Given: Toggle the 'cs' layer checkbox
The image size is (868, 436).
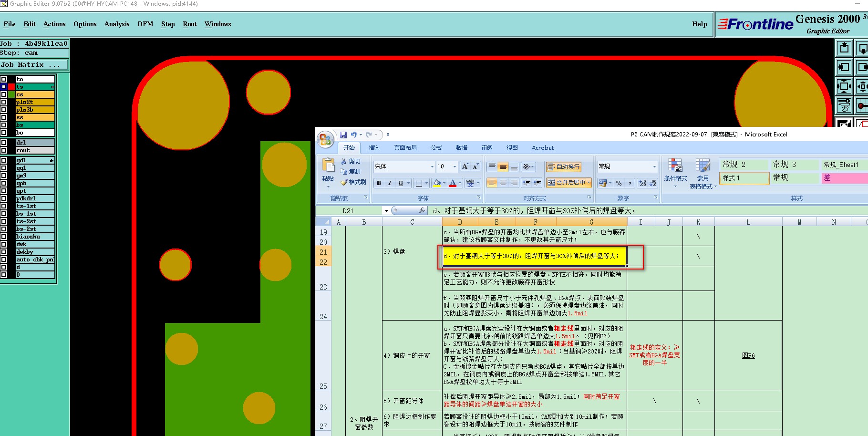Looking at the screenshot, I should [4, 94].
